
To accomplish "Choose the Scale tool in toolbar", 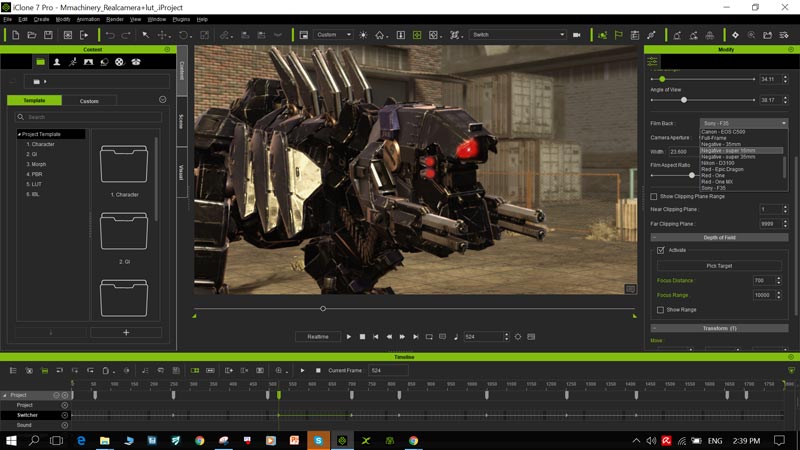I will (x=204, y=35).
